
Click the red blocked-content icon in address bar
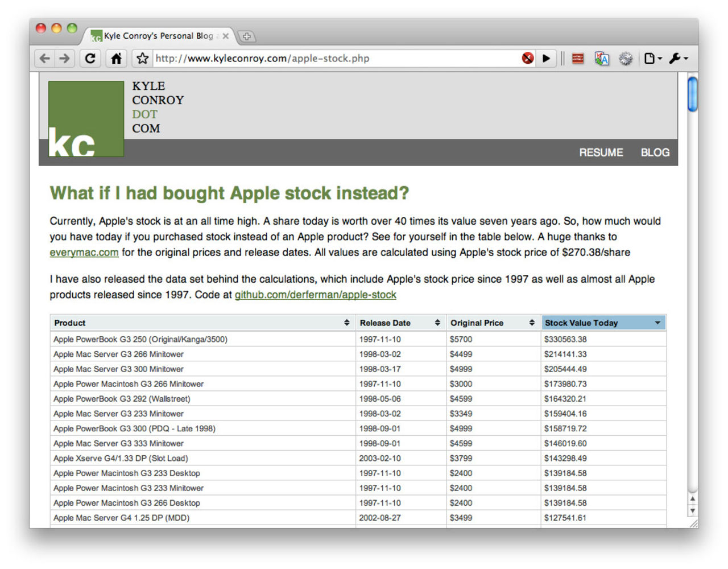pos(528,58)
